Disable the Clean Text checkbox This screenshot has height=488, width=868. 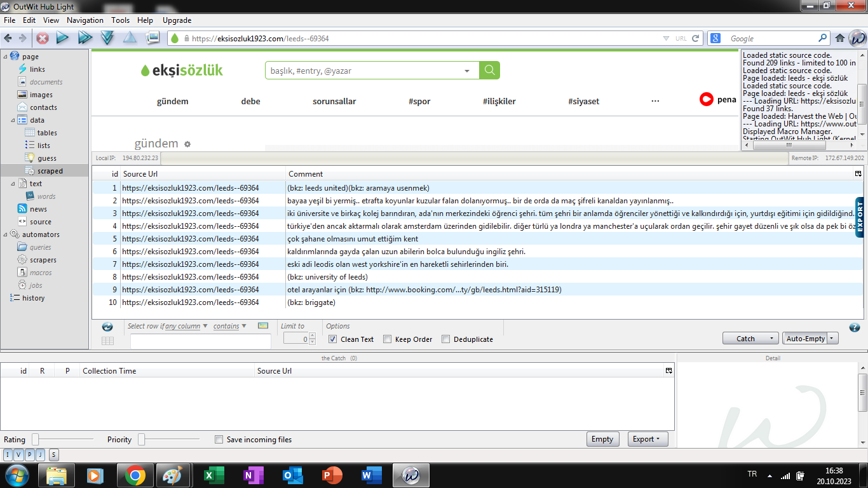tap(332, 339)
